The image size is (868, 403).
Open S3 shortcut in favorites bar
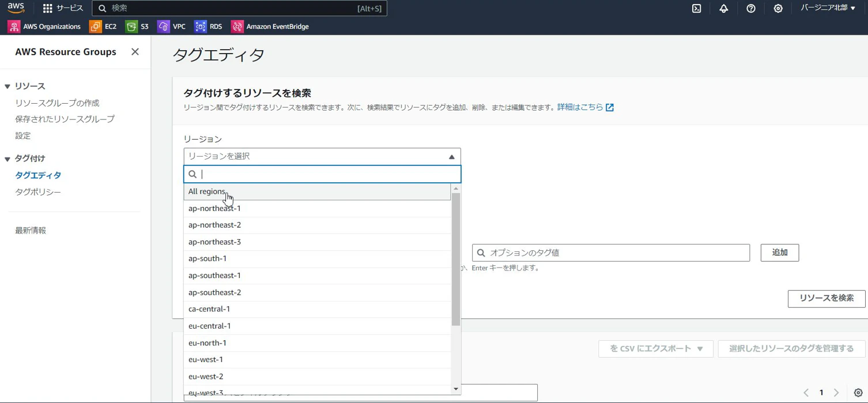tap(137, 27)
